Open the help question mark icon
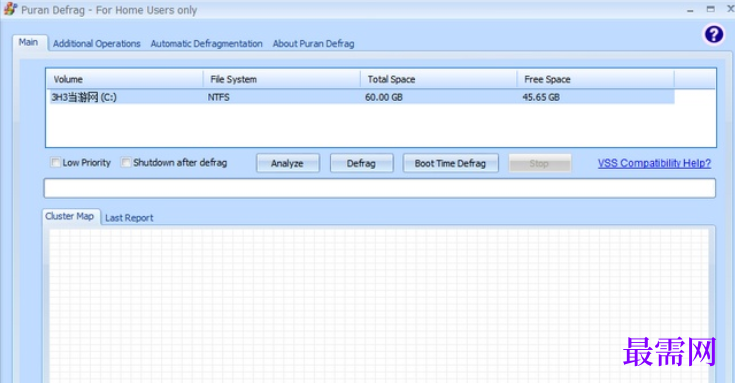 tap(713, 34)
